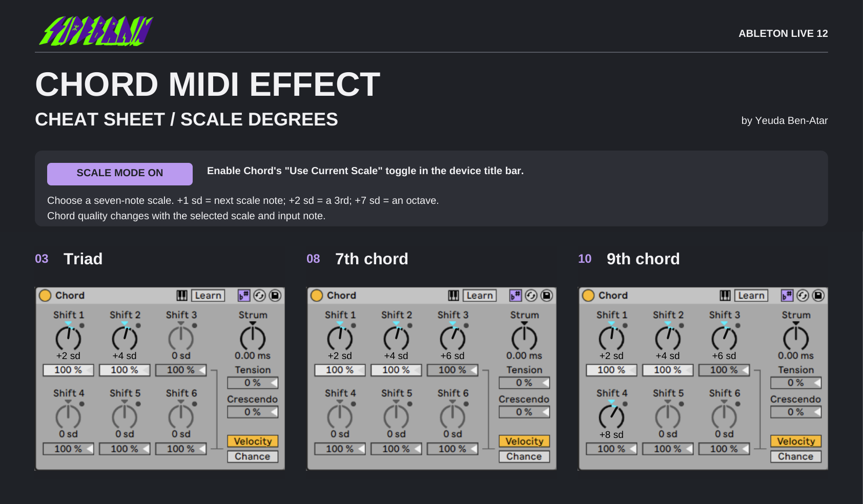Click the 0.00 ms Strum value in the Triad device
Viewport: 863px width, 504px height.
tap(253, 355)
